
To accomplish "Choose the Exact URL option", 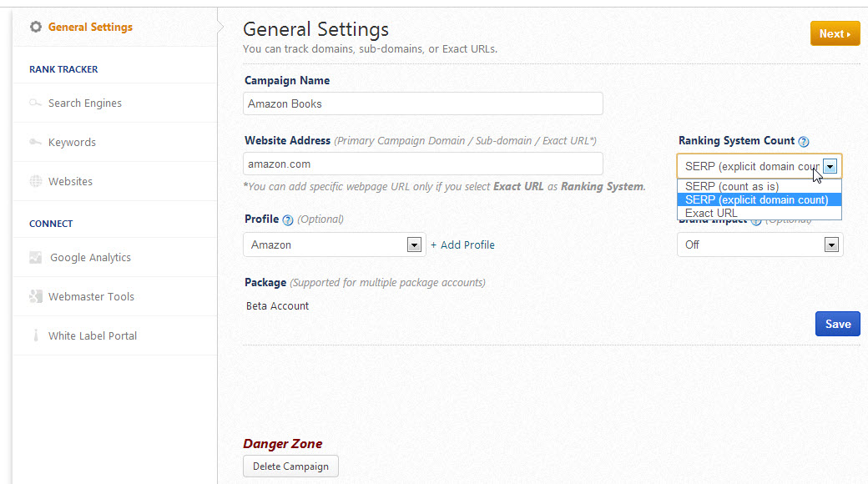I will point(711,213).
